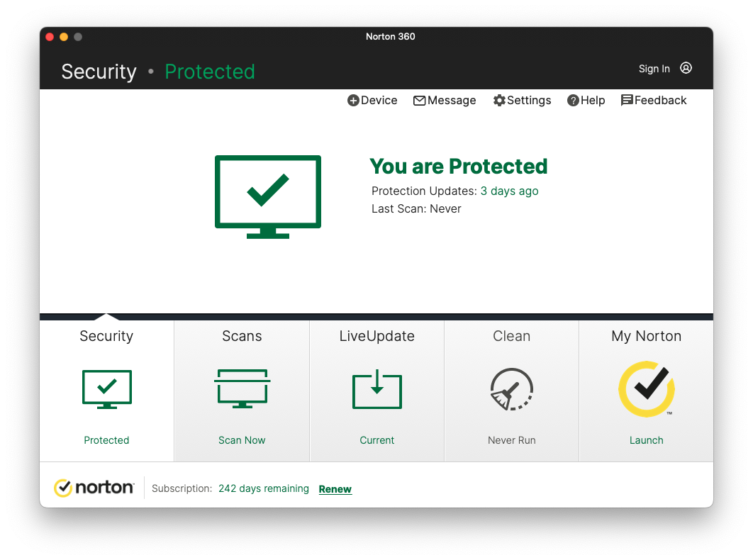Image resolution: width=753 pixels, height=560 pixels.
Task: Click the Sign In link
Action: (654, 69)
